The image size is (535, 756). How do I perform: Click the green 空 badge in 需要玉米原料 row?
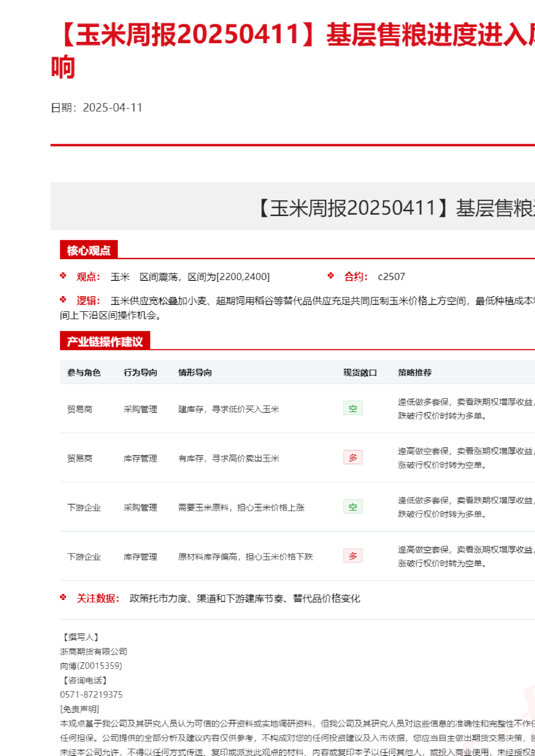(353, 507)
